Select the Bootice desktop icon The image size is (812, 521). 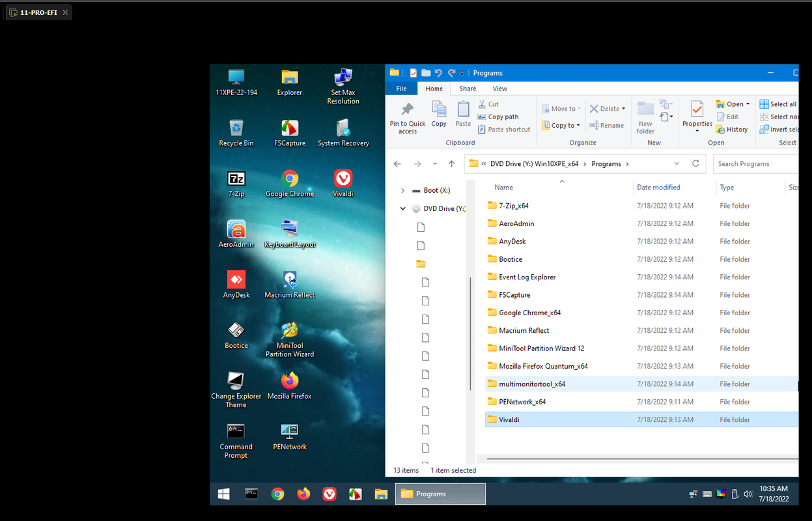tap(236, 335)
